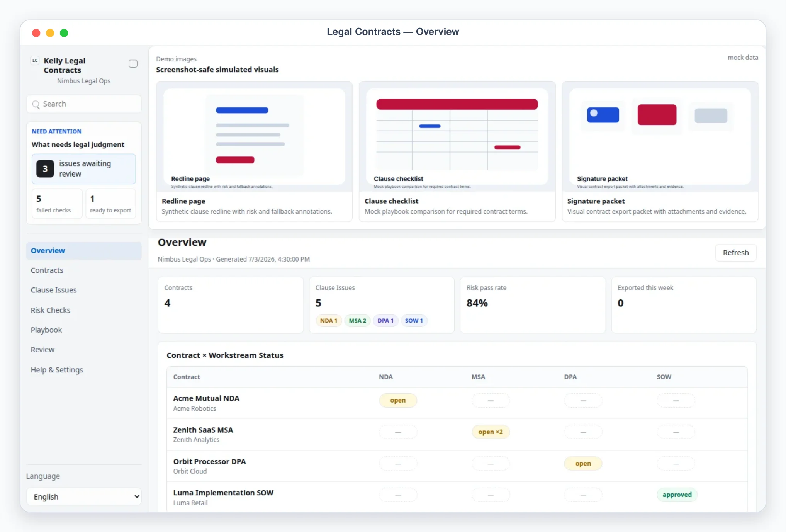Click the 5 failed checks tile

click(x=57, y=204)
